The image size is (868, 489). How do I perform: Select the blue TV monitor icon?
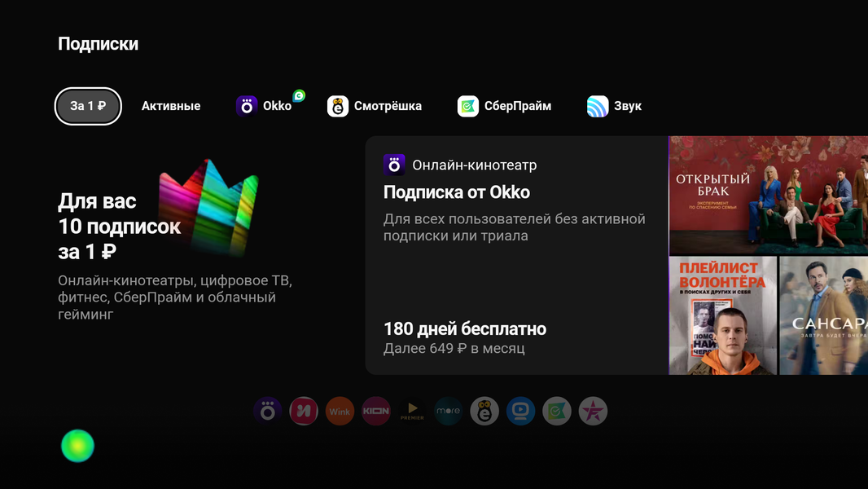click(520, 411)
